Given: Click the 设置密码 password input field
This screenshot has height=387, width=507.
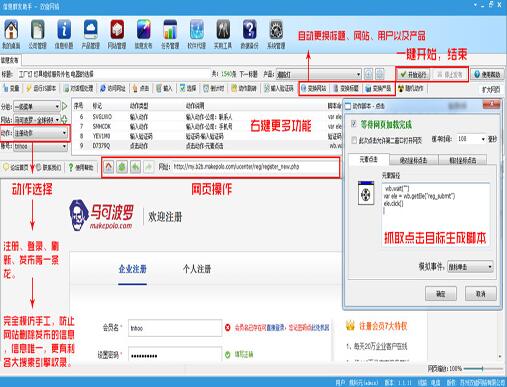Looking at the screenshot, I should (175, 355).
